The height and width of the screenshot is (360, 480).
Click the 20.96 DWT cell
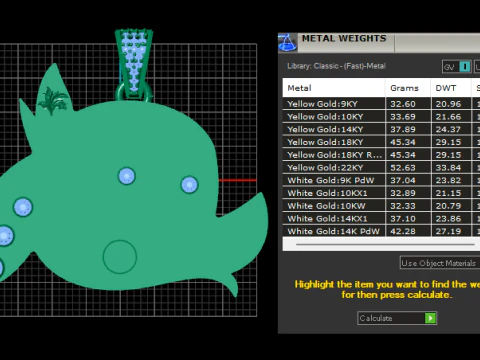(451, 104)
